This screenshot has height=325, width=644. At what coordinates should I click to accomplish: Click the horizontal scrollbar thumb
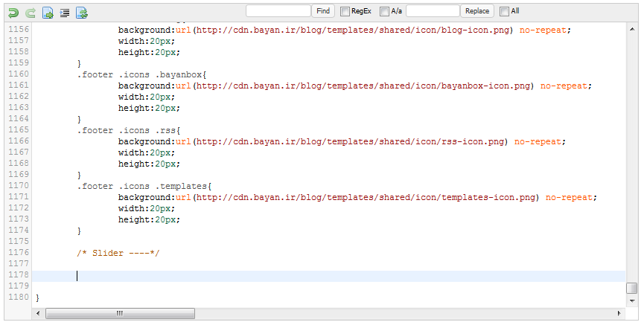119,314
